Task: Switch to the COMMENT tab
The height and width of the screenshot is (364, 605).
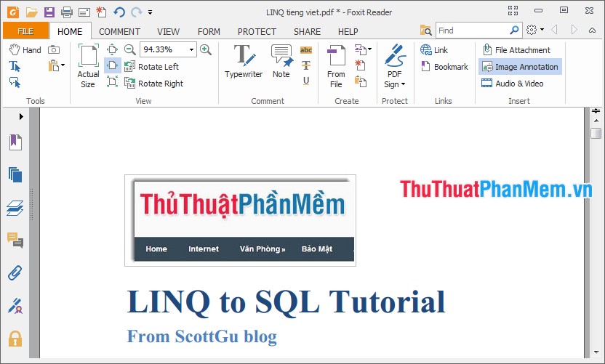Action: click(119, 31)
